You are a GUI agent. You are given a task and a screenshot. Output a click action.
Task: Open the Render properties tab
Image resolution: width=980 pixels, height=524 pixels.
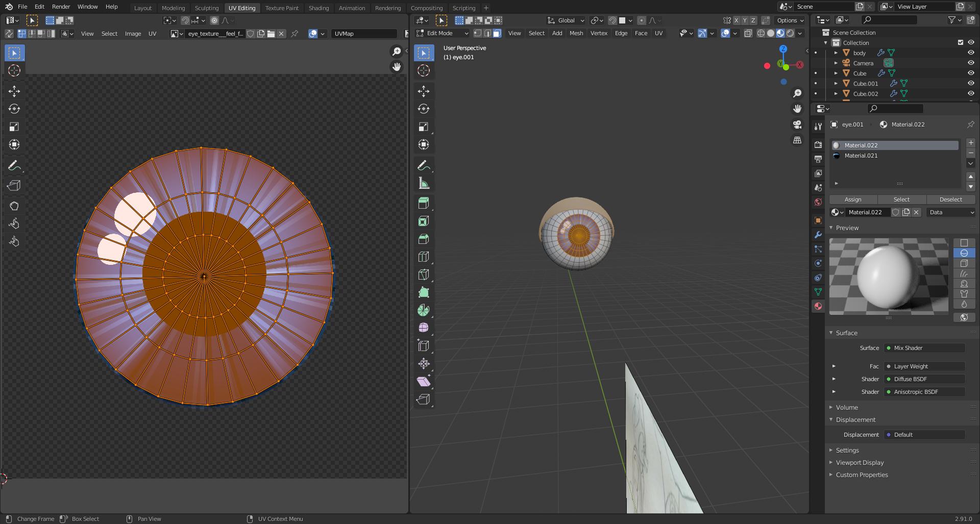tap(818, 145)
